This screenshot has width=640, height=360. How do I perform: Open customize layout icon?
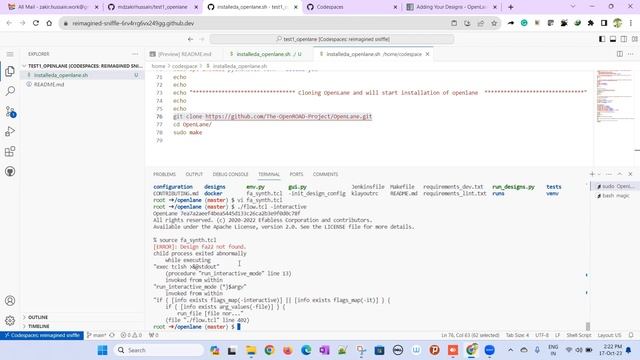[x=635, y=39]
